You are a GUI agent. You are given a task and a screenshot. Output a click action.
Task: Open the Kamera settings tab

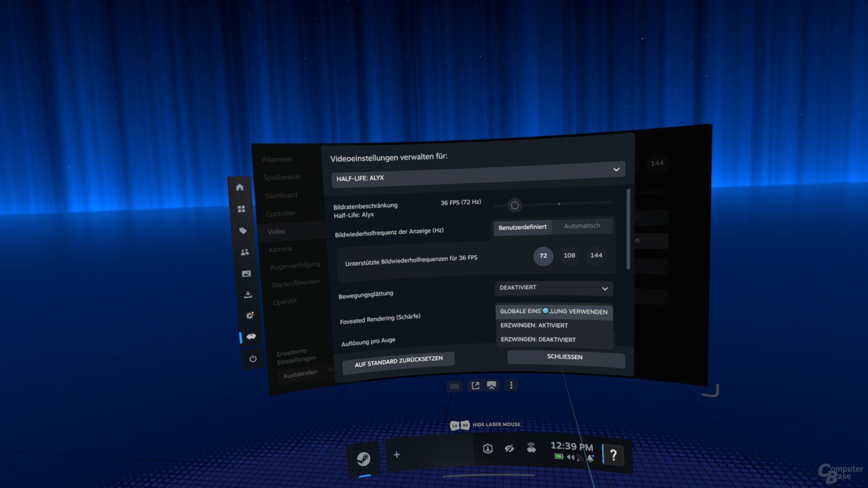280,249
